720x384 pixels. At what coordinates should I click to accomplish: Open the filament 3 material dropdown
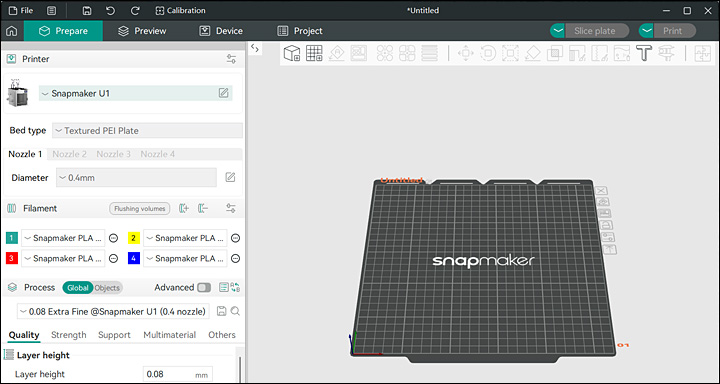pyautogui.click(x=63, y=259)
